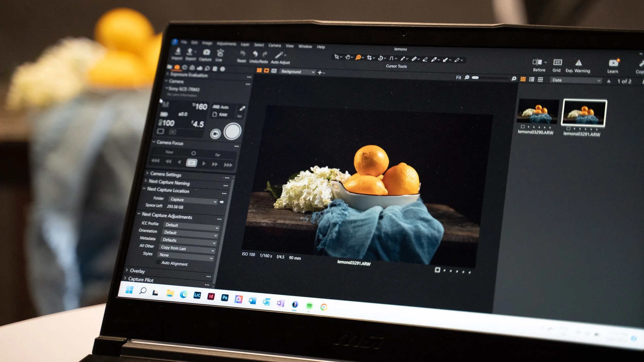Open File Explorer from the taskbar
Screen dimensions: 644x362
click(170, 293)
